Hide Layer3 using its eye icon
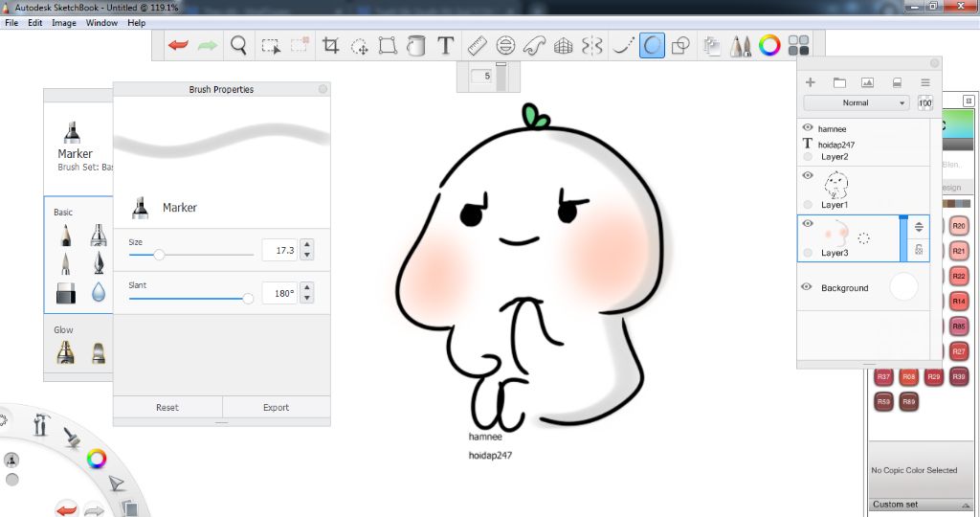Image resolution: width=980 pixels, height=517 pixels. (808, 223)
